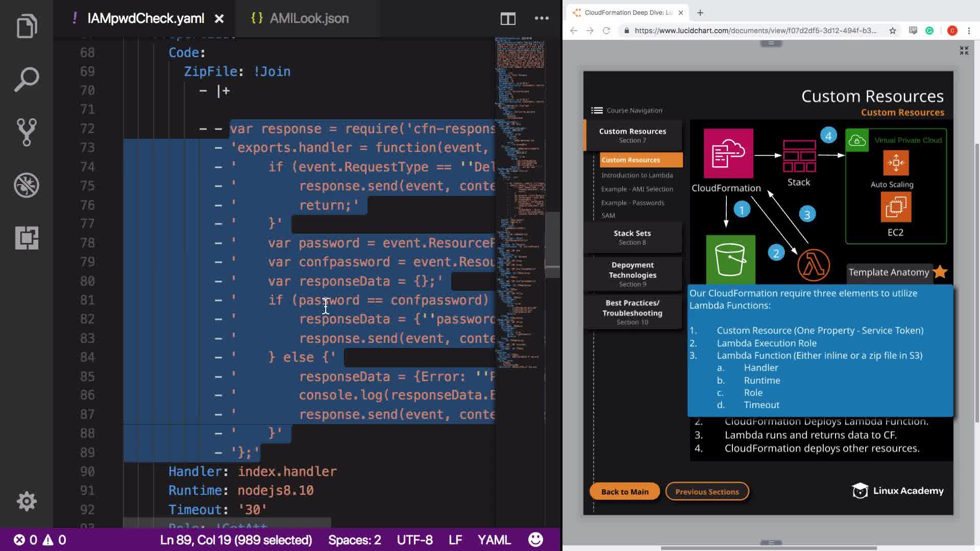Open the Debug view icon
This screenshot has height=551, width=980.
click(27, 185)
